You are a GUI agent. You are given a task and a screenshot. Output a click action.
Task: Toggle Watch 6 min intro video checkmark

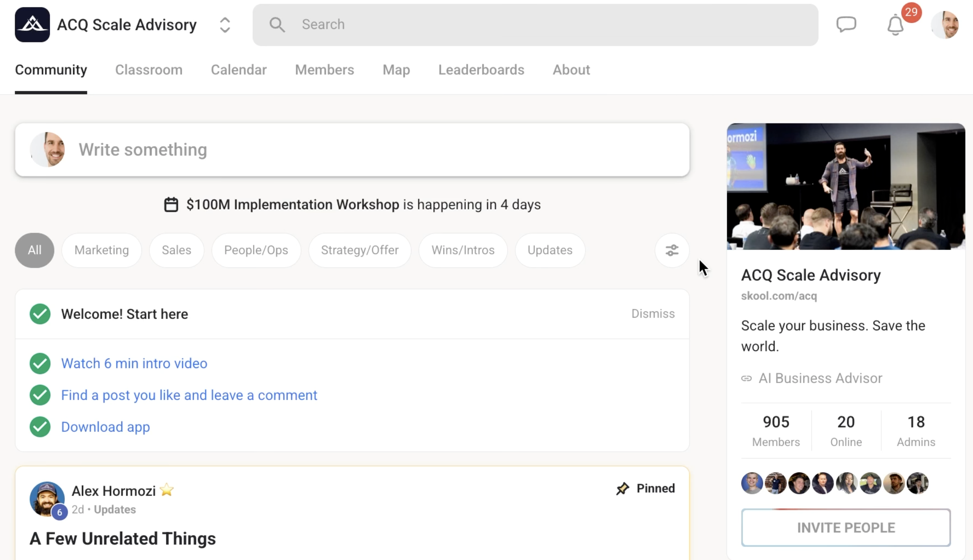40,363
